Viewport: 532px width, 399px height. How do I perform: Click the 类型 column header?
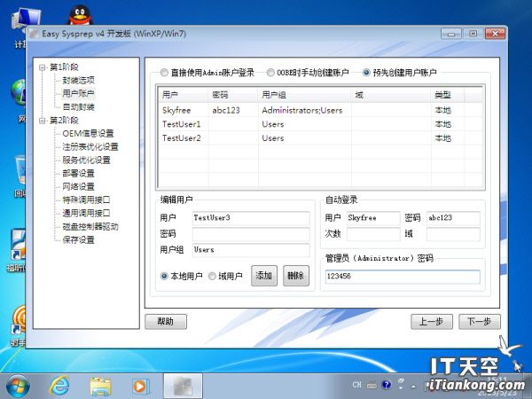[x=448, y=95]
